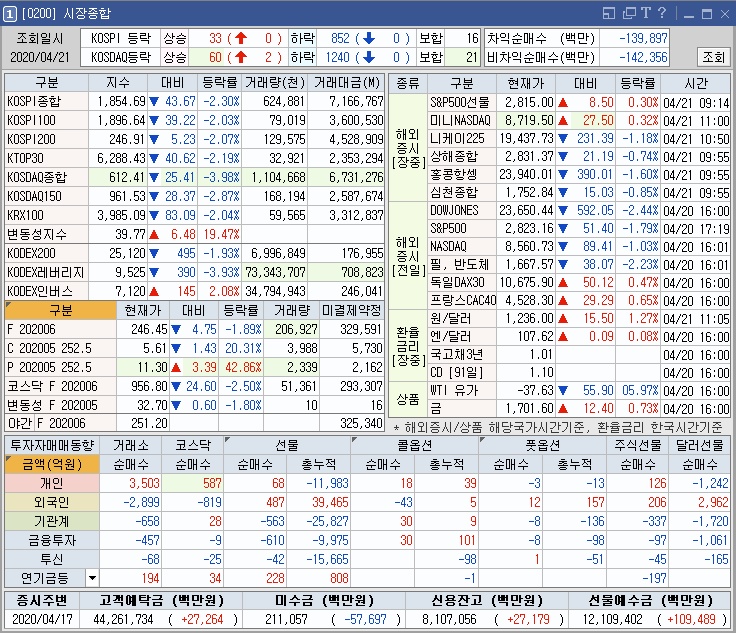Select the KOSPI200 index row
Screen dimensions: 736x633
pyautogui.click(x=195, y=139)
